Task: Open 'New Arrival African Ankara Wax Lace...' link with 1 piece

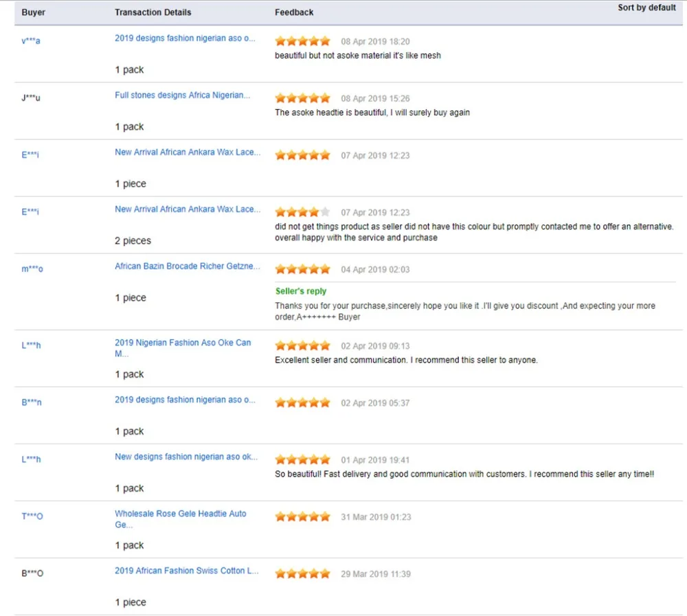Action: tap(188, 152)
